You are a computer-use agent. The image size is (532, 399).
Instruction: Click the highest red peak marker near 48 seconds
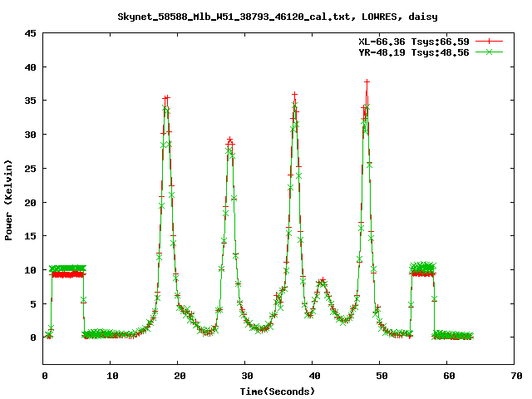pyautogui.click(x=367, y=82)
